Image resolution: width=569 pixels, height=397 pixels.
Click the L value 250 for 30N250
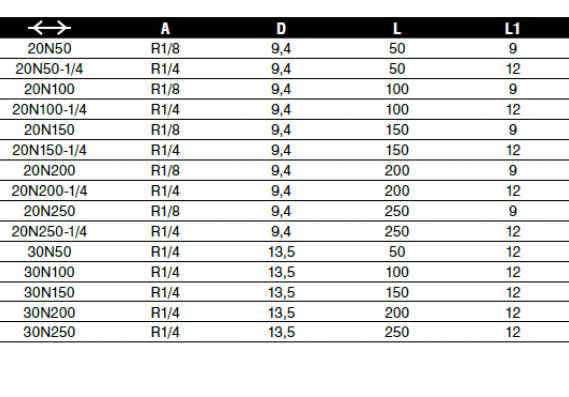pyautogui.click(x=397, y=332)
